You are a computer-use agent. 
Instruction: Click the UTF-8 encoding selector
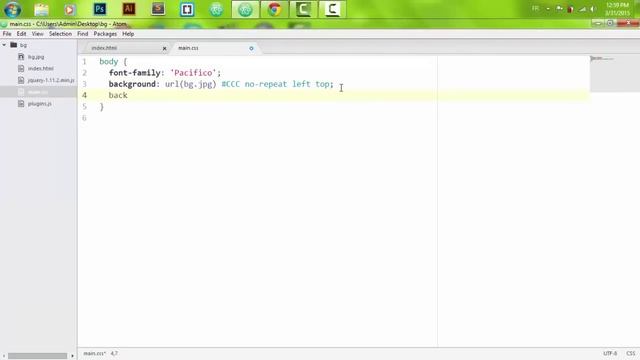point(610,353)
